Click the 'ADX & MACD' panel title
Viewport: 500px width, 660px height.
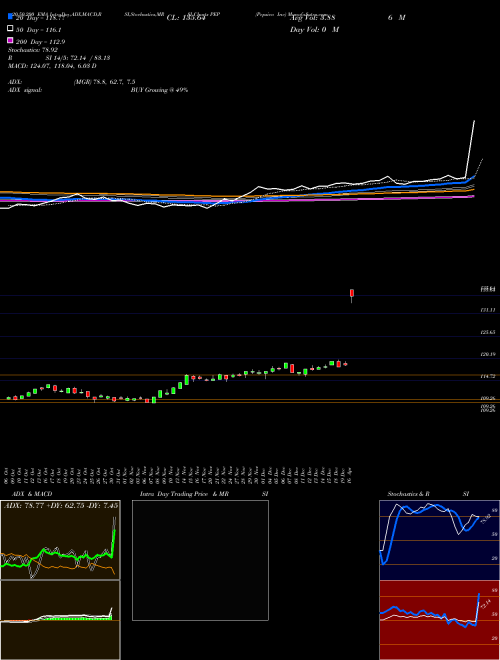click(32, 494)
